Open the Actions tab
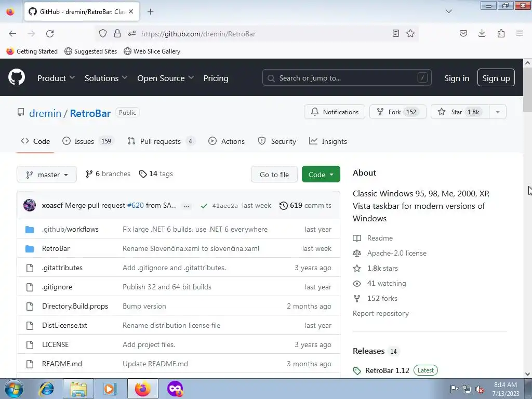 pos(227,141)
